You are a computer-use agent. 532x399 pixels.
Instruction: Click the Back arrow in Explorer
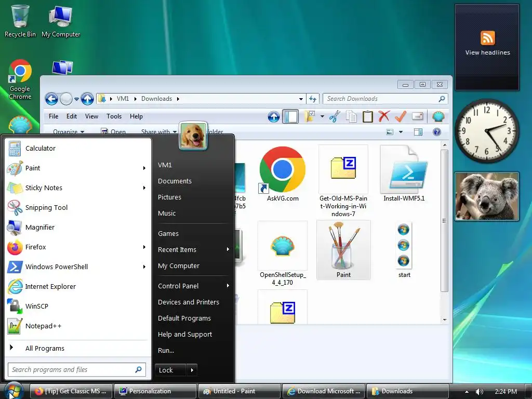(51, 99)
